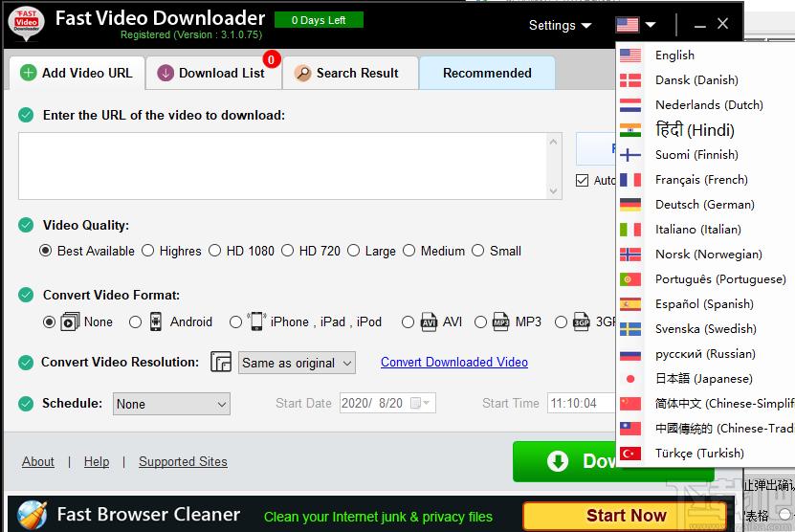Click the Dutch flag icon

(x=630, y=105)
